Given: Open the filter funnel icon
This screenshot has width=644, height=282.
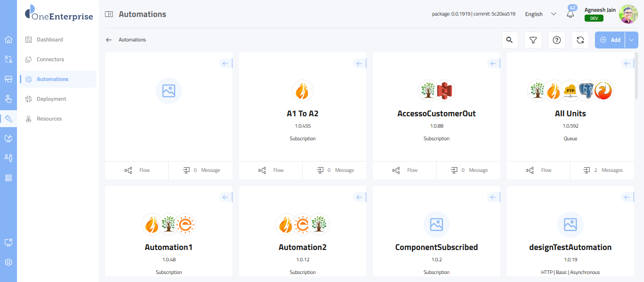Looking at the screenshot, I should (x=533, y=40).
